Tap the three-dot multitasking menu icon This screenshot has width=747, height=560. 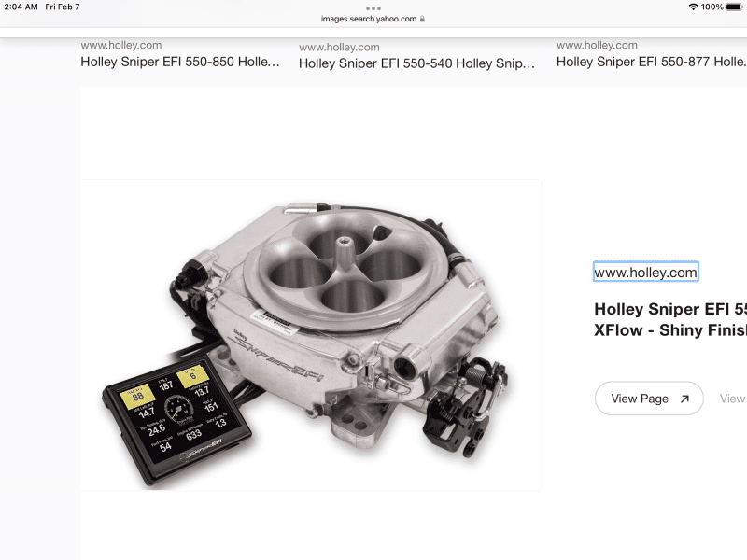[373, 8]
